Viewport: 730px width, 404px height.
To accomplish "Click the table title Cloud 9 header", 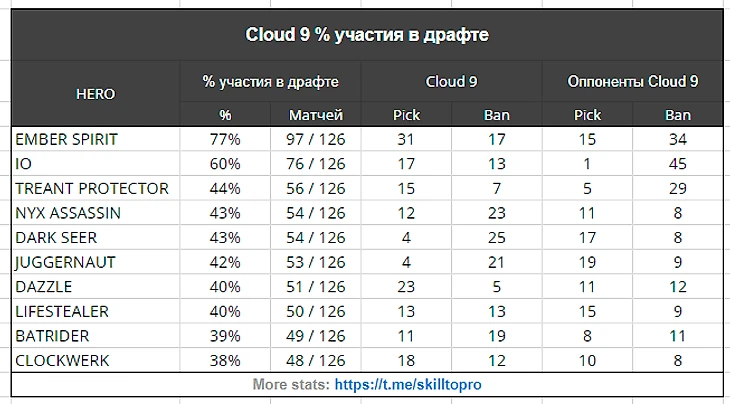I will coord(367,35).
